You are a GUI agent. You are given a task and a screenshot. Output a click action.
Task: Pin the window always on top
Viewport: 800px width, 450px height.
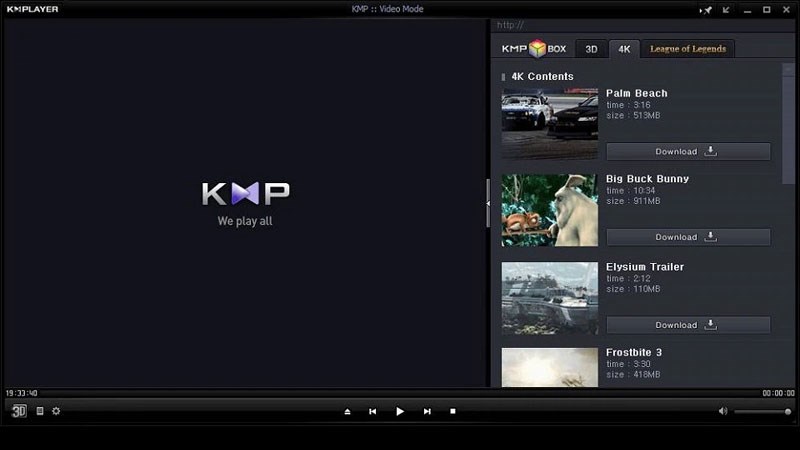pos(706,10)
